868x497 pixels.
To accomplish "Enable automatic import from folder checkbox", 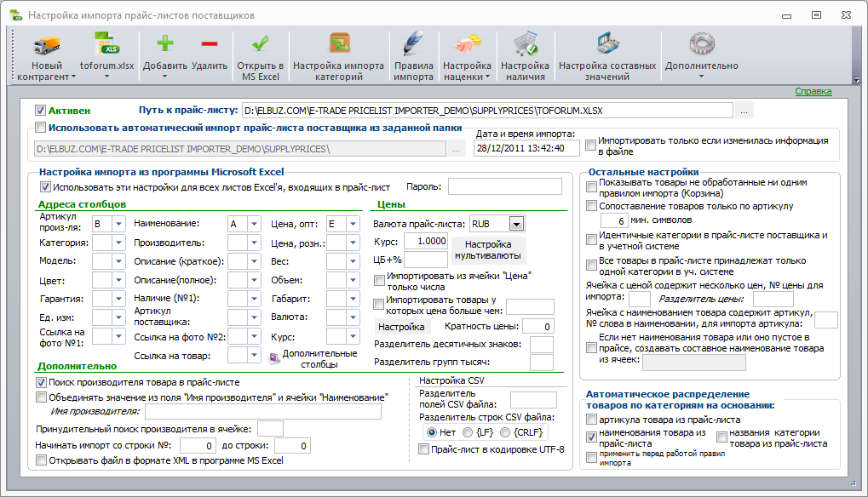I will coord(40,128).
